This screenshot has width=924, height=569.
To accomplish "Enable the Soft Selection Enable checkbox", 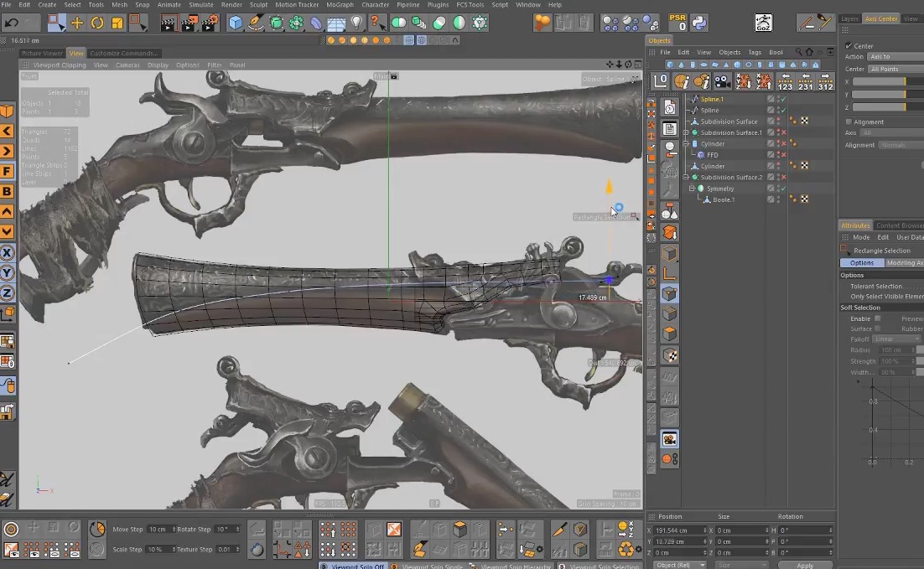I will click(877, 318).
